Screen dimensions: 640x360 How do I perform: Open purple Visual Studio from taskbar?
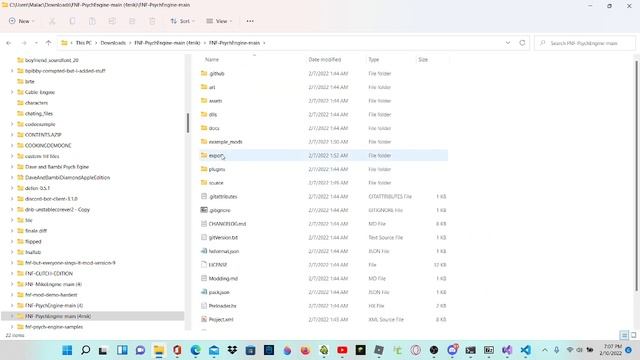pos(507,350)
